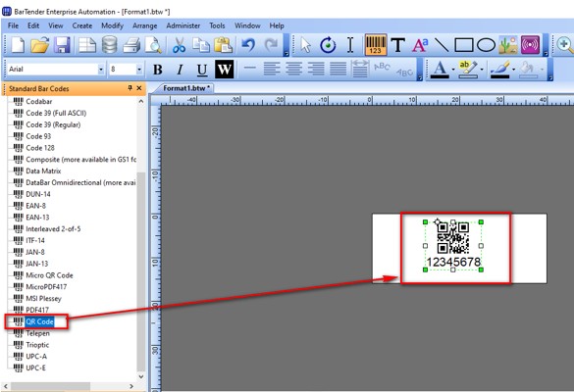Open the Arrange menu
The height and width of the screenshot is (392, 574).
(x=144, y=25)
